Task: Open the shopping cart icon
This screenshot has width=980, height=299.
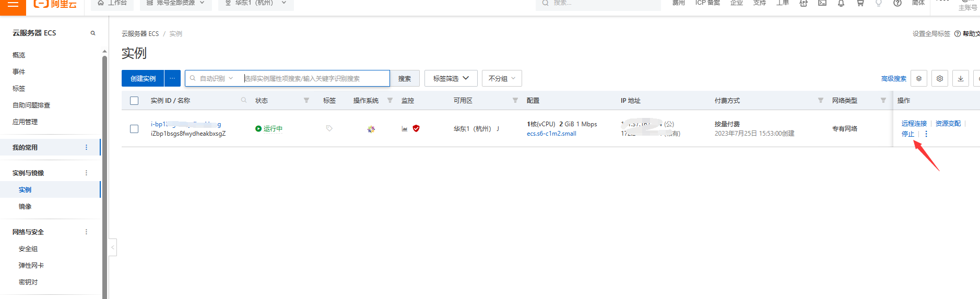Action: pyautogui.click(x=860, y=3)
